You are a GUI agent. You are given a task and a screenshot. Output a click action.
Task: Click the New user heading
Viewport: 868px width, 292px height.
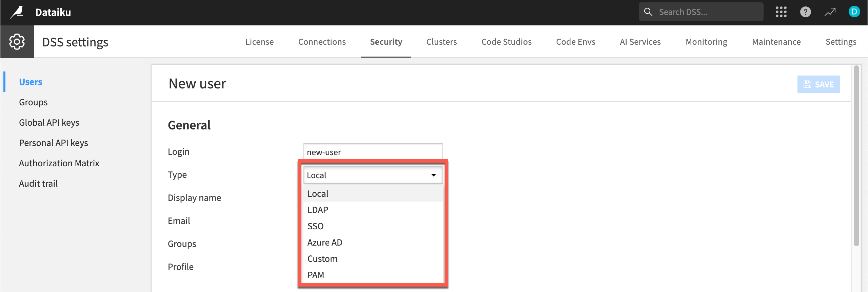click(197, 83)
